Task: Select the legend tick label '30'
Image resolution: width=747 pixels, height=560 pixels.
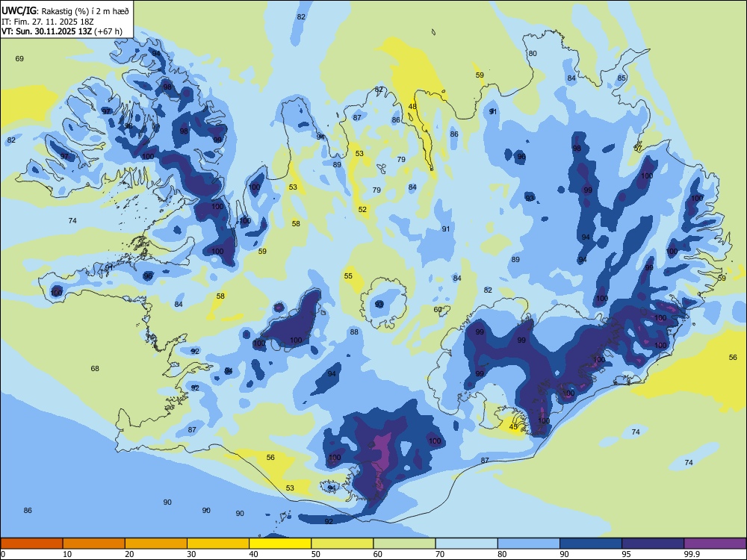Action: (x=191, y=554)
